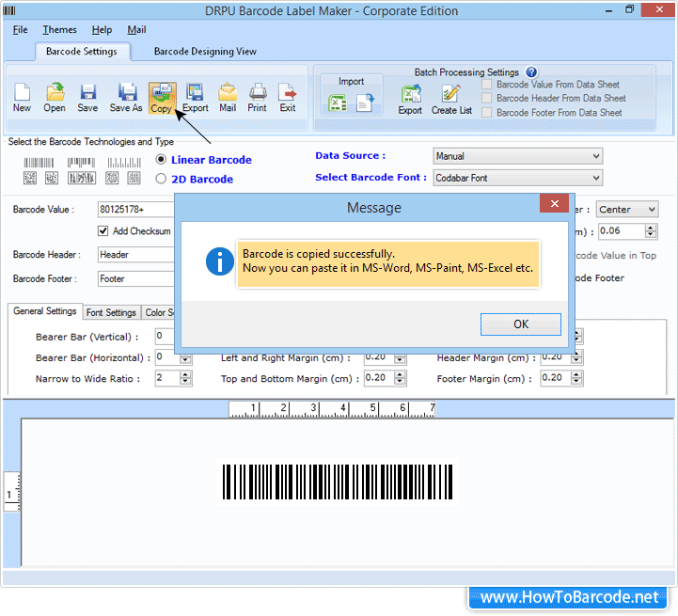This screenshot has height=616, width=678.
Task: Click the Barcode Value input field
Action: (135, 210)
